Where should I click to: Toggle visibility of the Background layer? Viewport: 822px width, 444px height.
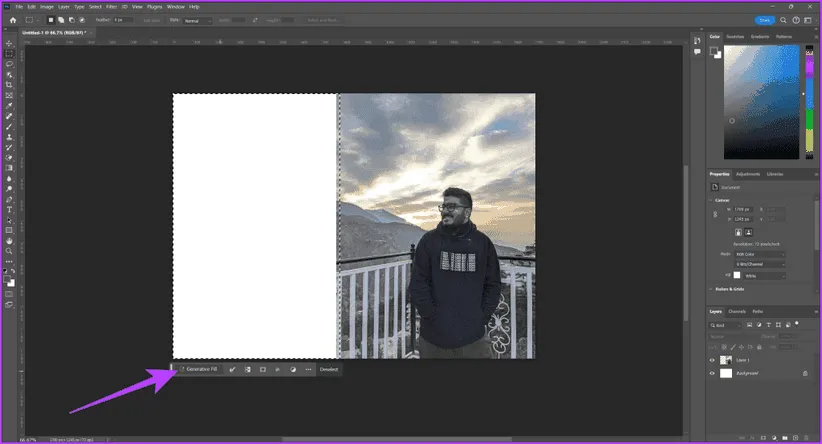click(712, 373)
